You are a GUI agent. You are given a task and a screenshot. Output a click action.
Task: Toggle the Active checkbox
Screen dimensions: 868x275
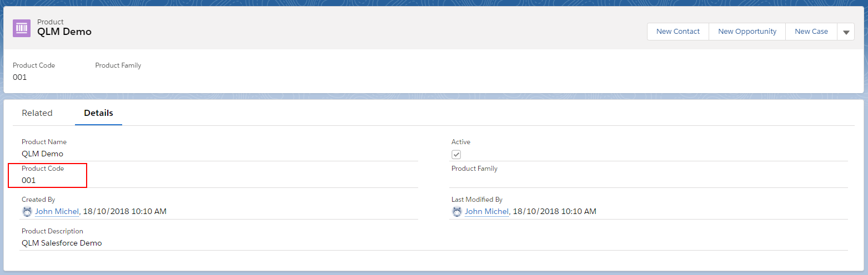point(456,155)
